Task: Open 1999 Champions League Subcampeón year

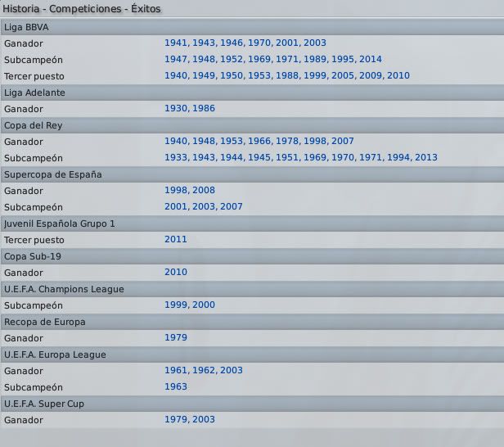Action: (x=176, y=305)
